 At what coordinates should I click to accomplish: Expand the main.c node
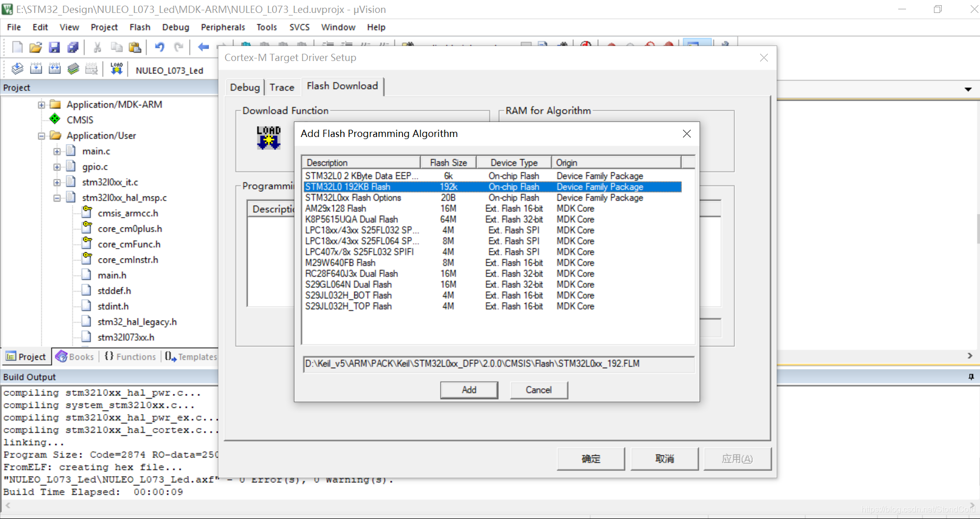pos(57,151)
